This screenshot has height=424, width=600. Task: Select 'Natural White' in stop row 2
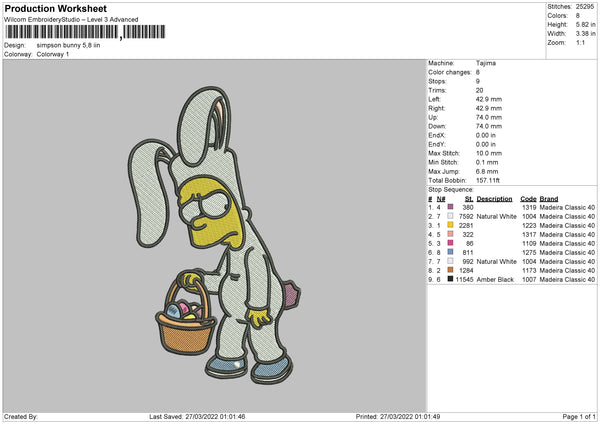pyautogui.click(x=497, y=216)
